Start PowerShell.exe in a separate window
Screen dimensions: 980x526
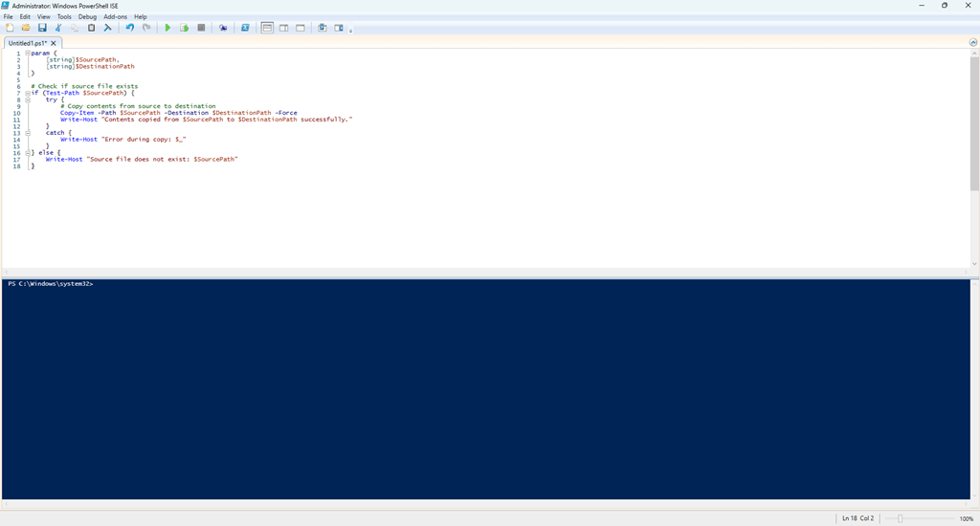[245, 28]
